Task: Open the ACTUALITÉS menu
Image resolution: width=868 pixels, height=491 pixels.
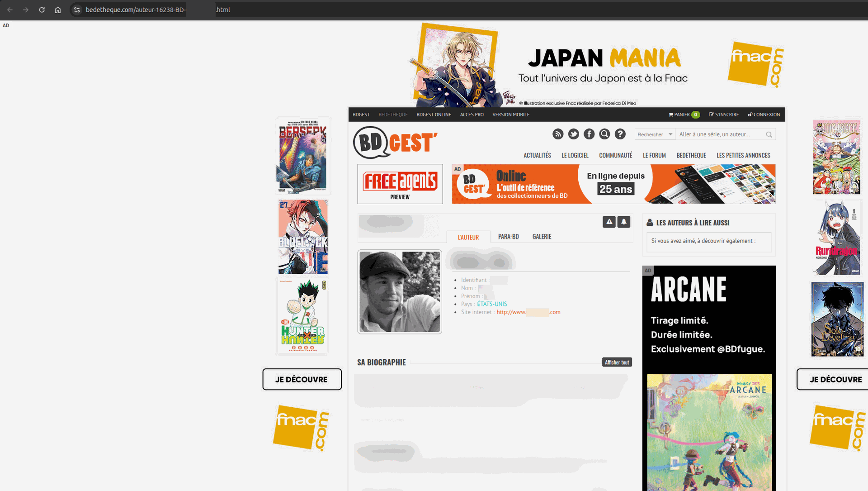Action: (x=537, y=155)
